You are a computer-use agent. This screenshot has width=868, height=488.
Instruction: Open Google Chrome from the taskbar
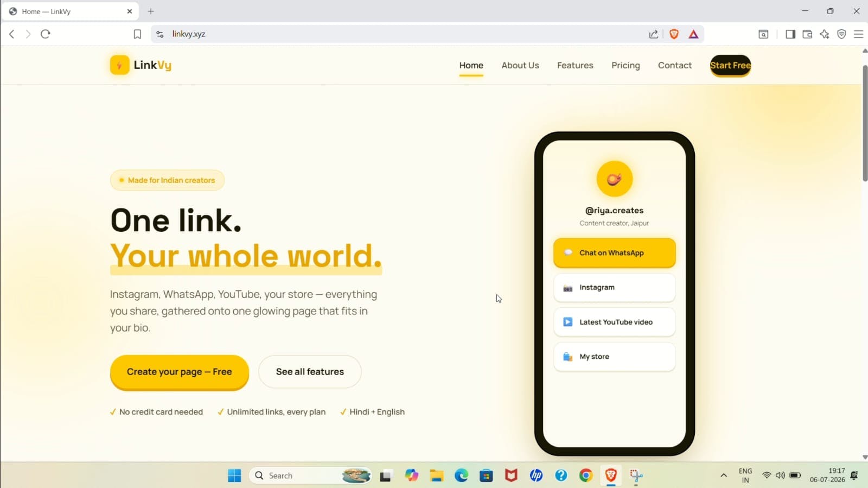(x=586, y=476)
